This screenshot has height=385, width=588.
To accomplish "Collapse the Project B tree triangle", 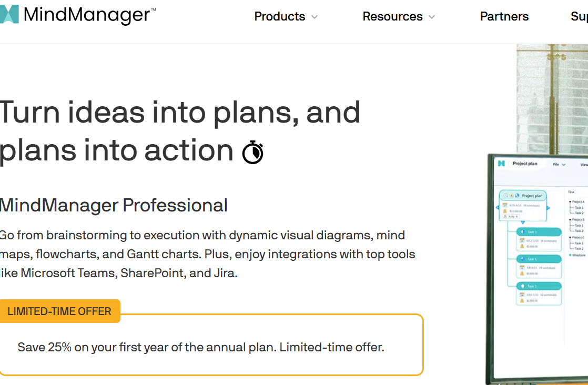I will point(570,220).
